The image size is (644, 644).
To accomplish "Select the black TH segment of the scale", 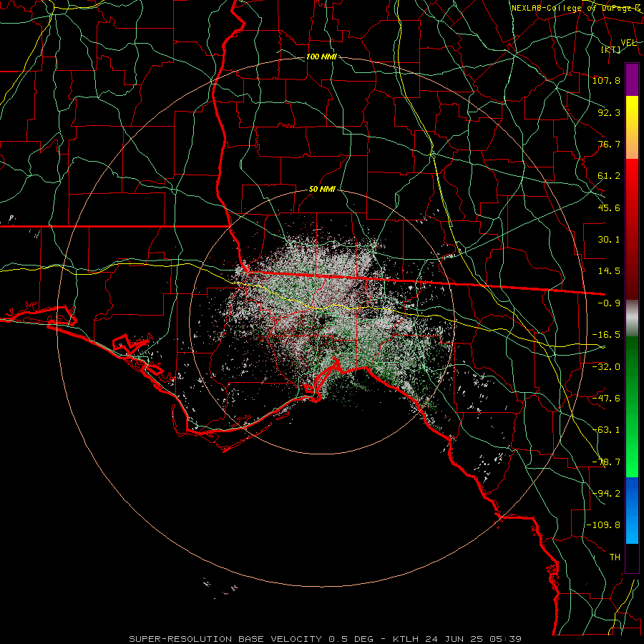I will point(632,557).
